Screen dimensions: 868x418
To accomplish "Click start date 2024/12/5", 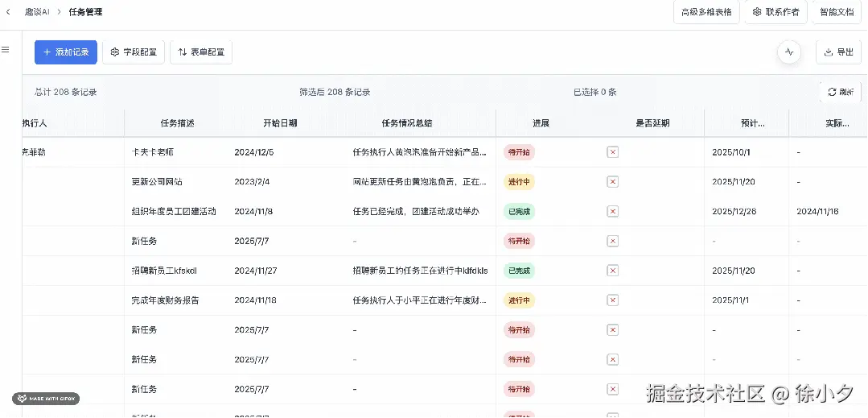I will tap(254, 152).
